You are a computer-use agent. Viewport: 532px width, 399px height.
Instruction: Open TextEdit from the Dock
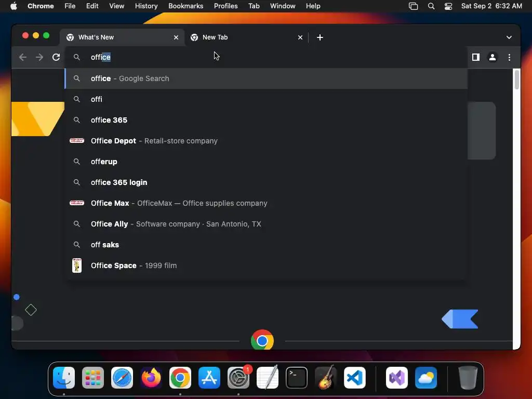[x=268, y=378]
